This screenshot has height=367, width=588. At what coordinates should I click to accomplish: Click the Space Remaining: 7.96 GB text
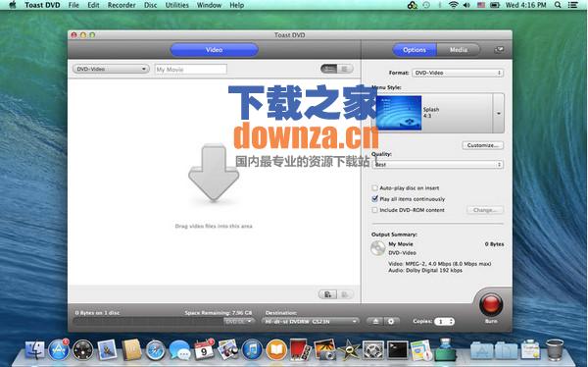point(219,312)
